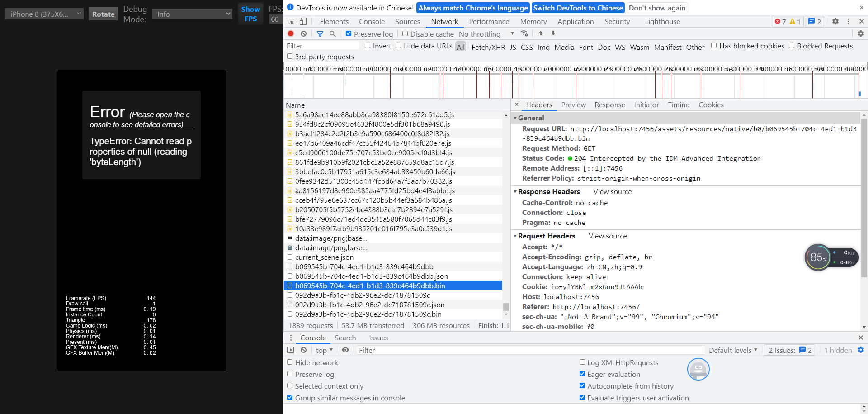Close the request details pane
868x414 pixels.
pyautogui.click(x=517, y=105)
